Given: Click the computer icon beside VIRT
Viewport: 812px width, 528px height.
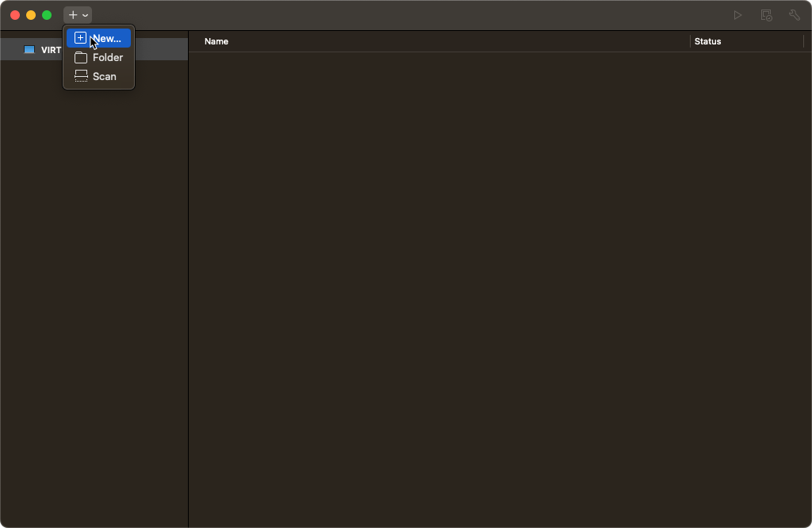Looking at the screenshot, I should (29, 49).
